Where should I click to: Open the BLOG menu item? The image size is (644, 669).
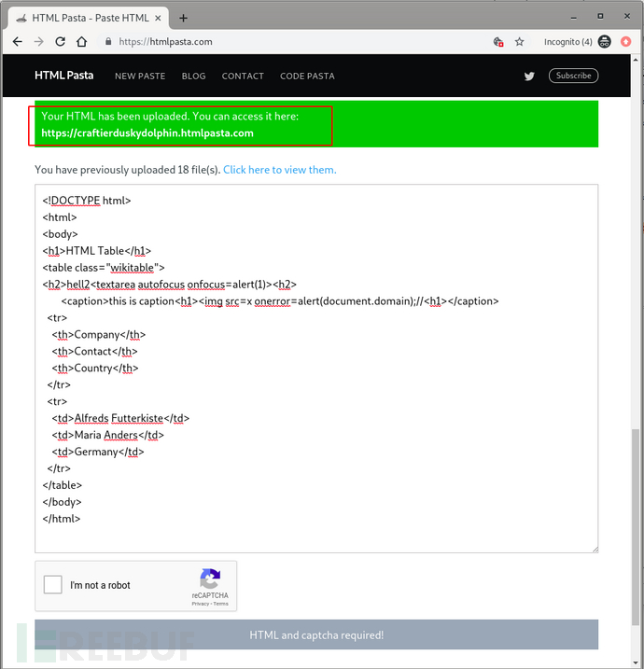coord(194,76)
